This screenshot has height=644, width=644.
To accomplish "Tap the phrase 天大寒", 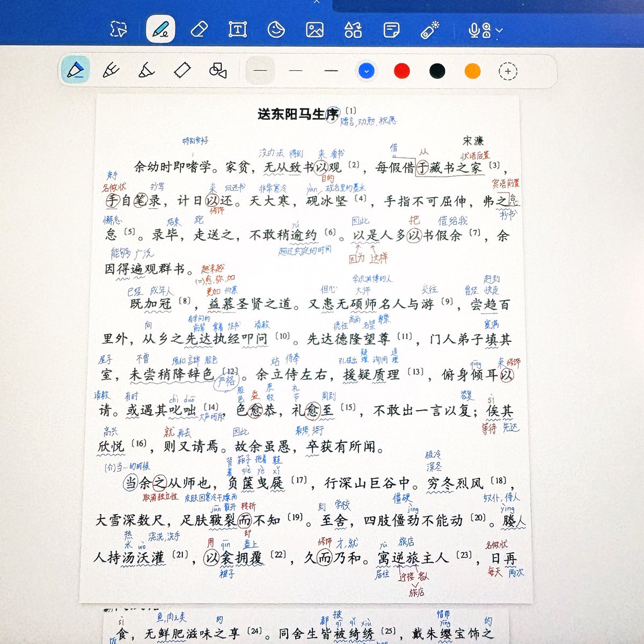I will [x=269, y=201].
